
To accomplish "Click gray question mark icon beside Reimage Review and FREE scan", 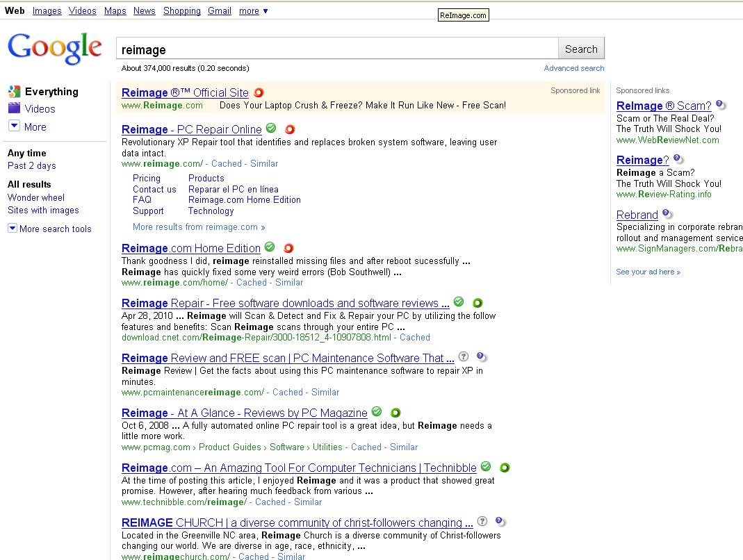I will pyautogui.click(x=464, y=356).
